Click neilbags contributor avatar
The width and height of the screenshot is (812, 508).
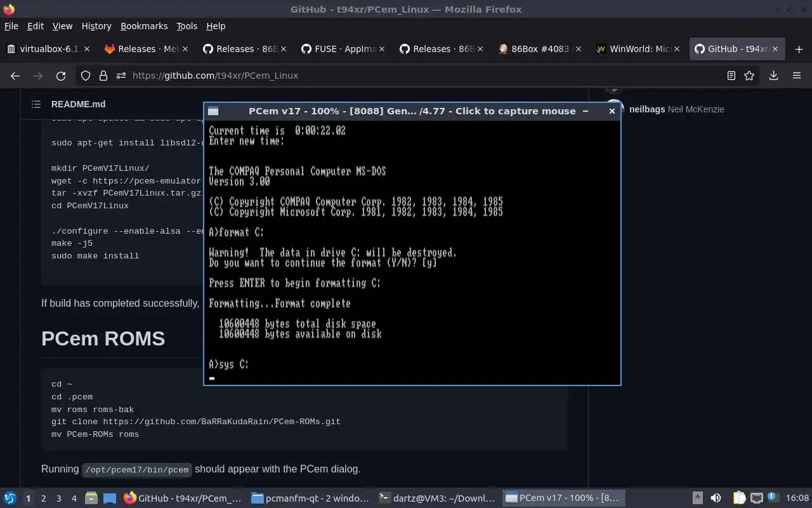[x=615, y=109]
